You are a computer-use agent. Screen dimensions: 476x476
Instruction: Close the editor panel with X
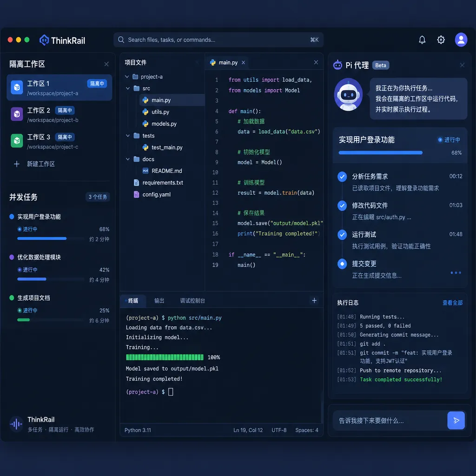(x=316, y=62)
